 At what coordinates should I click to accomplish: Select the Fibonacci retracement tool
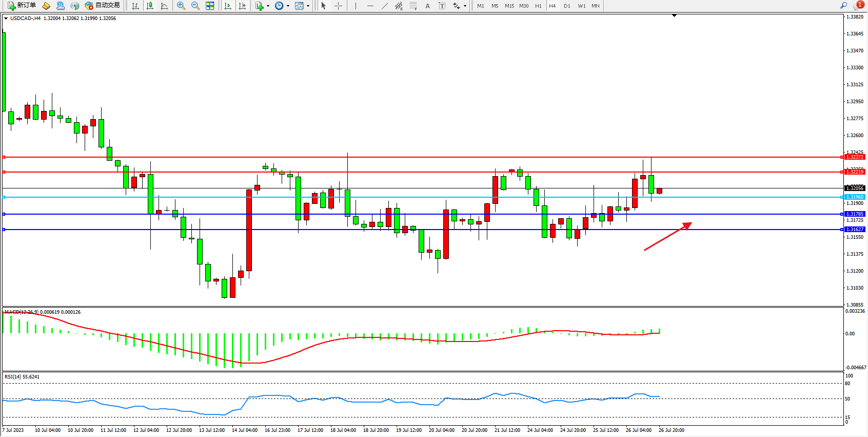pyautogui.click(x=413, y=6)
